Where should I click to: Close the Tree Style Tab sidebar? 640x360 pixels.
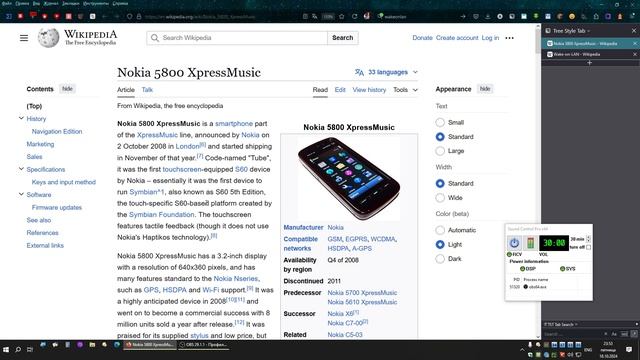click(x=634, y=31)
